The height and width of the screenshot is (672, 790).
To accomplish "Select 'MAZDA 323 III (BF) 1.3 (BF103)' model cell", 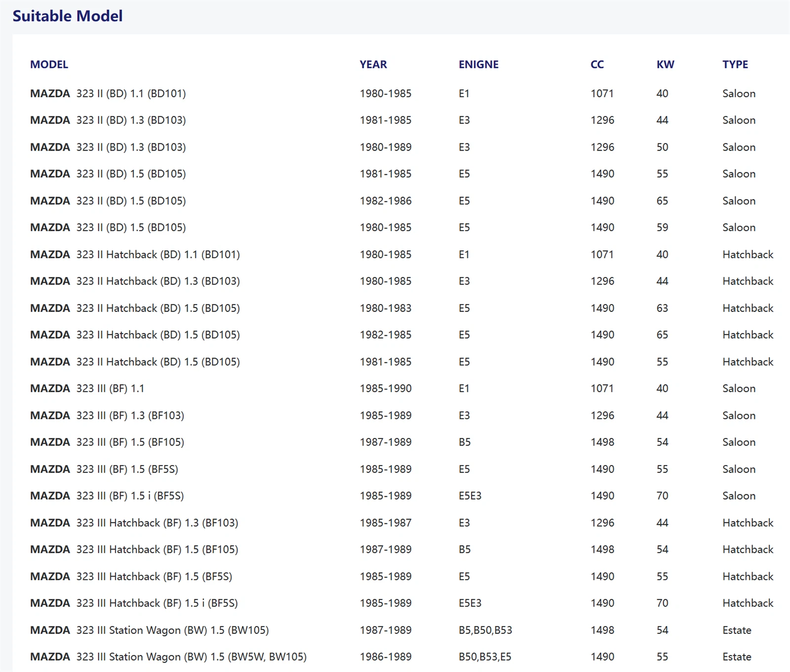I will coord(107,415).
